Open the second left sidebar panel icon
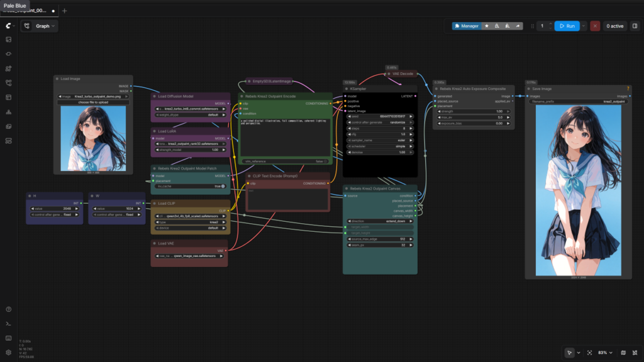644x362 pixels. tap(9, 54)
